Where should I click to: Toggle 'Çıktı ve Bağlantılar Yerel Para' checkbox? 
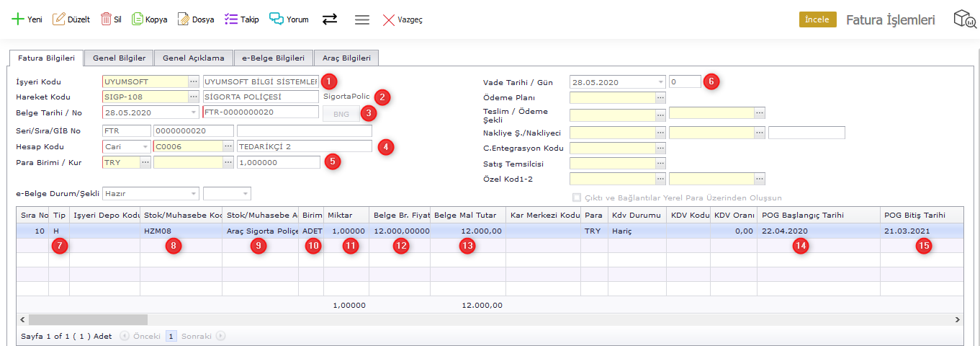(576, 198)
